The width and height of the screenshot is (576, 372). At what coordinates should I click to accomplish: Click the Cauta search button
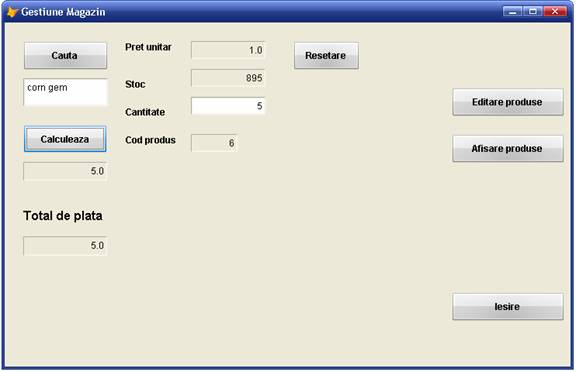point(65,55)
